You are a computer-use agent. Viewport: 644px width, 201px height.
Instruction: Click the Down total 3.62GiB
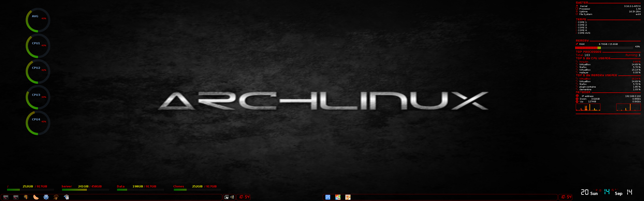595,99
